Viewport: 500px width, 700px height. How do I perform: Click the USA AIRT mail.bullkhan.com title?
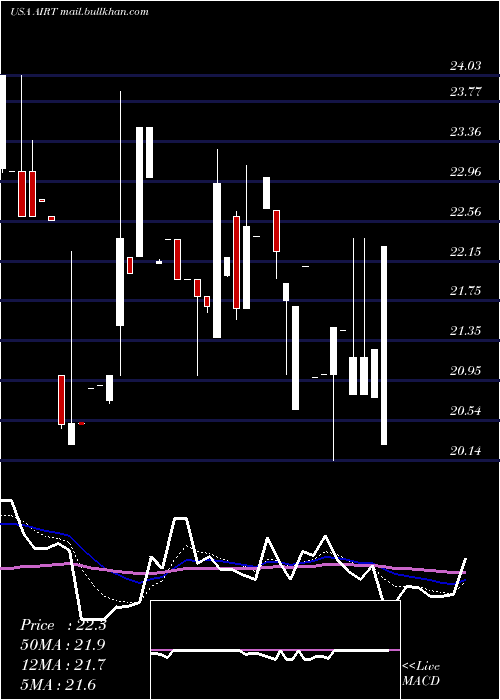[x=79, y=12]
